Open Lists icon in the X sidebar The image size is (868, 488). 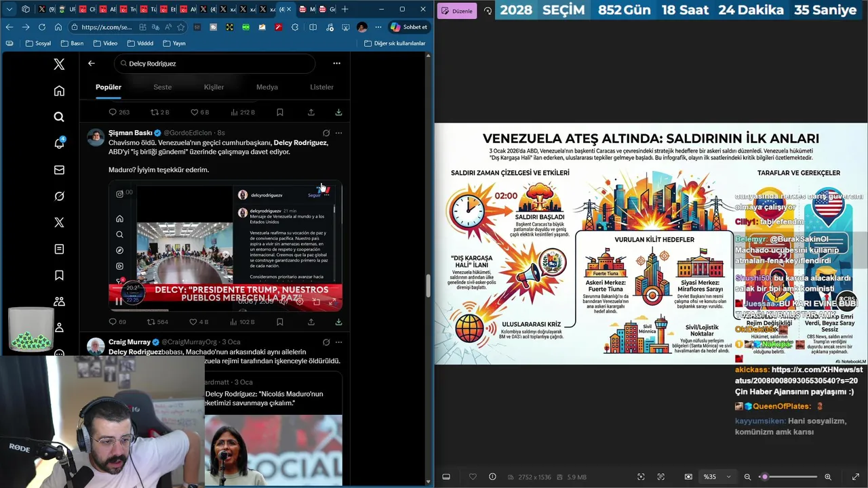(x=59, y=249)
